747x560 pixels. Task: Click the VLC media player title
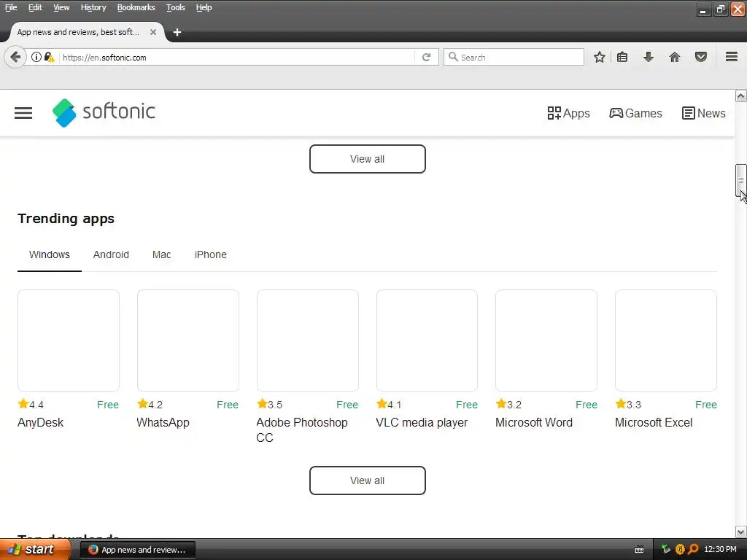[422, 422]
